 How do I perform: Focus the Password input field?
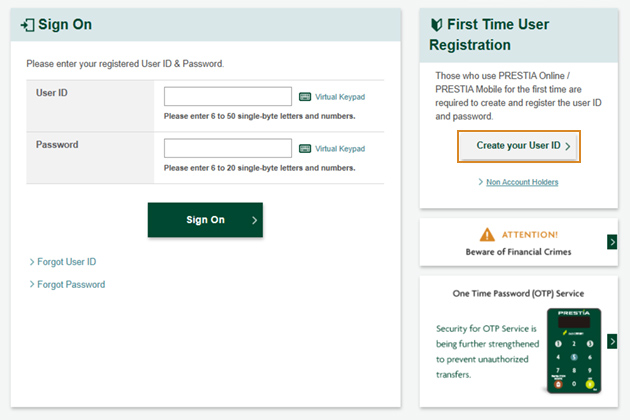[x=228, y=149]
